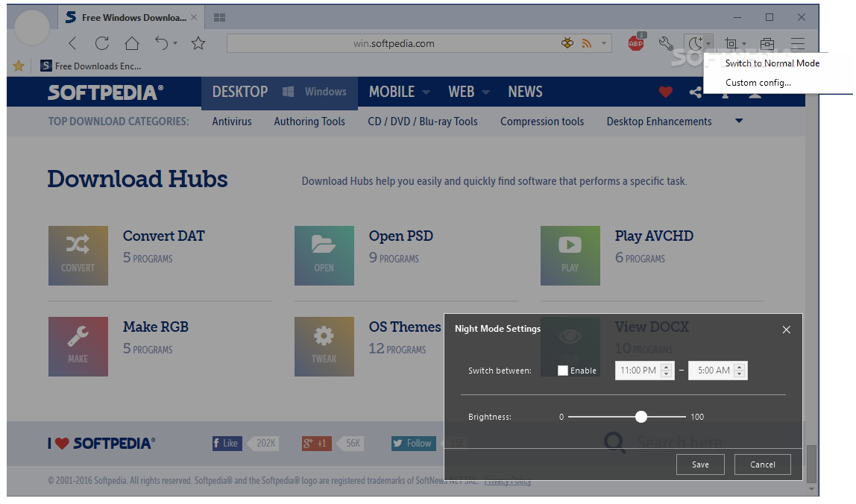This screenshot has width=856, height=504.
Task: Open the Compression tools category
Action: 542,122
